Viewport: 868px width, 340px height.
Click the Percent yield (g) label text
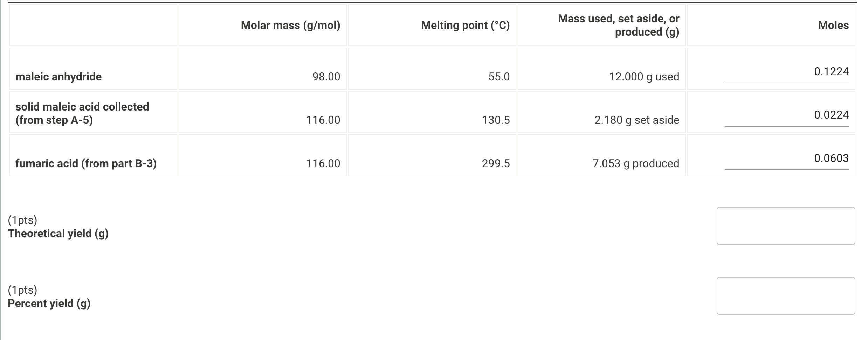coord(49,303)
